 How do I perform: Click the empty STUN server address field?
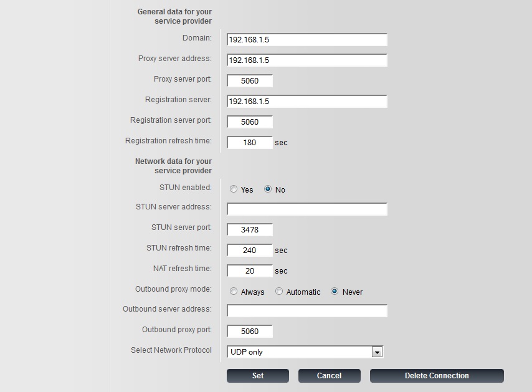pos(306,209)
